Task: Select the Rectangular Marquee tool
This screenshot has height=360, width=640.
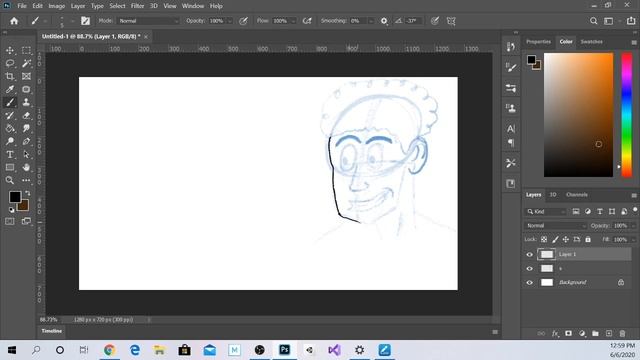Action: 26,50
